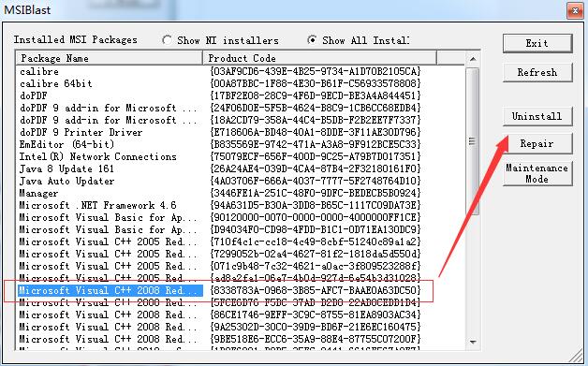Click product code {94A631D5-B30A-3DD8-B65C-1117C09DA73E}
This screenshot has height=366, width=588.
[x=316, y=205]
